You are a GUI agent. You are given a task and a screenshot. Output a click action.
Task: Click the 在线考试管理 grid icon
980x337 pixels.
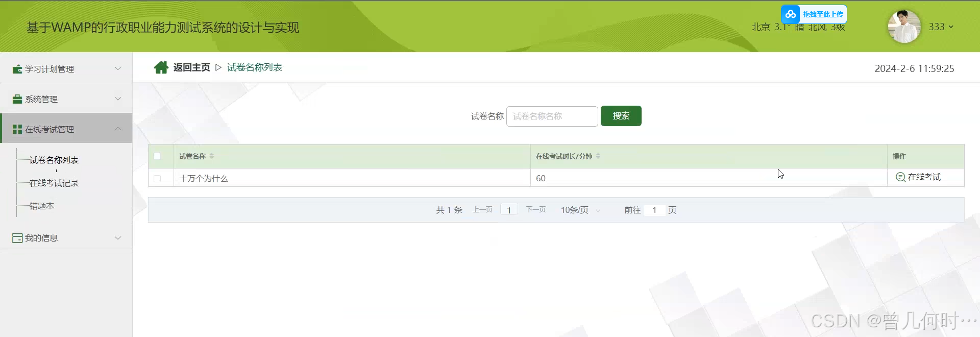17,129
